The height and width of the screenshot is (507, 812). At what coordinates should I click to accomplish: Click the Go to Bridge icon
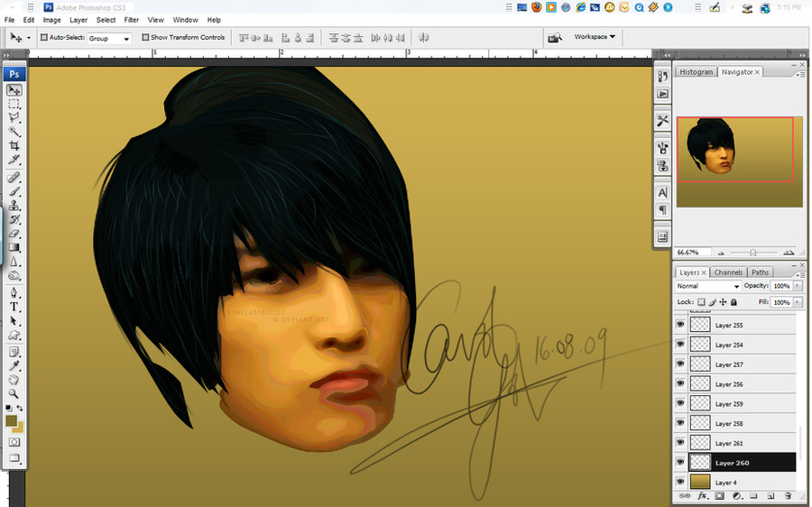555,37
